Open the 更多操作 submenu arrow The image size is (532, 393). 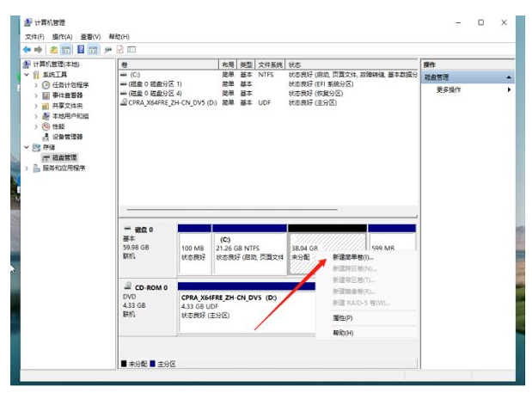click(x=509, y=89)
